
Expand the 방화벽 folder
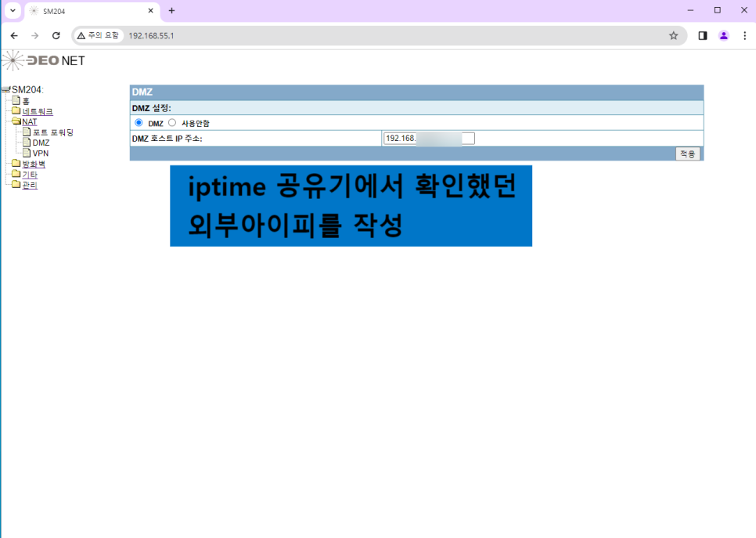click(x=34, y=164)
